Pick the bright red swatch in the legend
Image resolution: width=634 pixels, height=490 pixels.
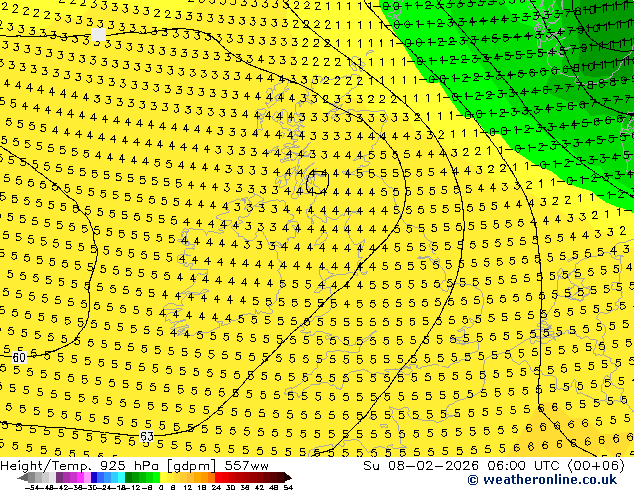point(218,477)
